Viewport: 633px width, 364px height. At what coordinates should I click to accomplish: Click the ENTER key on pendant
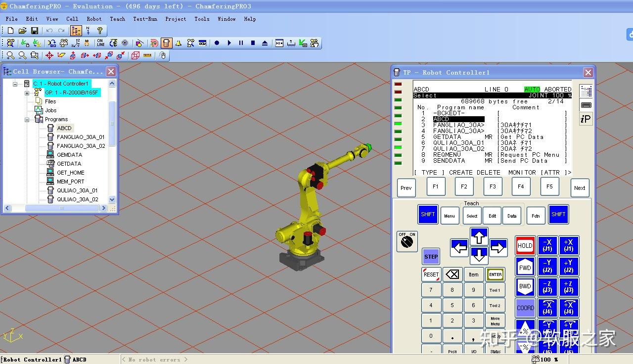[x=495, y=274]
